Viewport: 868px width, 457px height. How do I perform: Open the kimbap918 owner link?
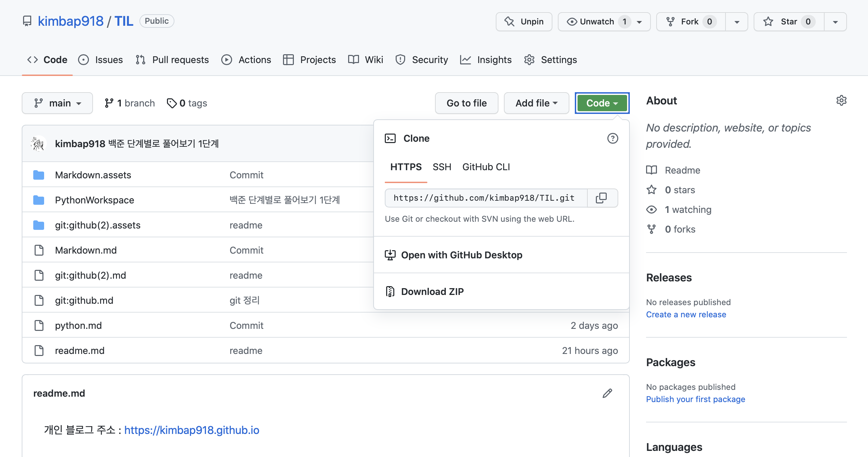(x=71, y=21)
